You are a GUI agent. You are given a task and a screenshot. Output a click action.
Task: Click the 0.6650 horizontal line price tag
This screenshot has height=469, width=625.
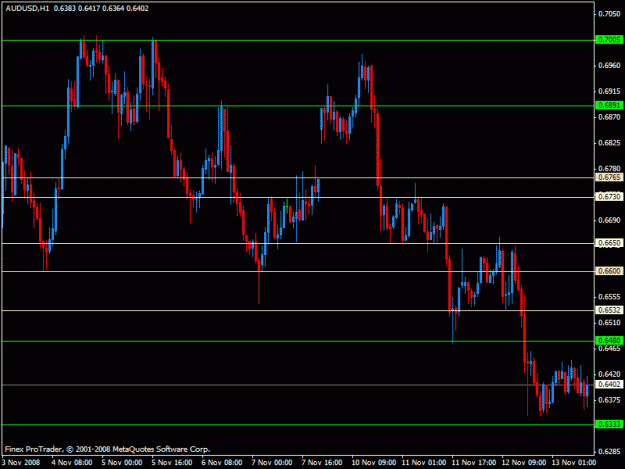pyautogui.click(x=609, y=243)
